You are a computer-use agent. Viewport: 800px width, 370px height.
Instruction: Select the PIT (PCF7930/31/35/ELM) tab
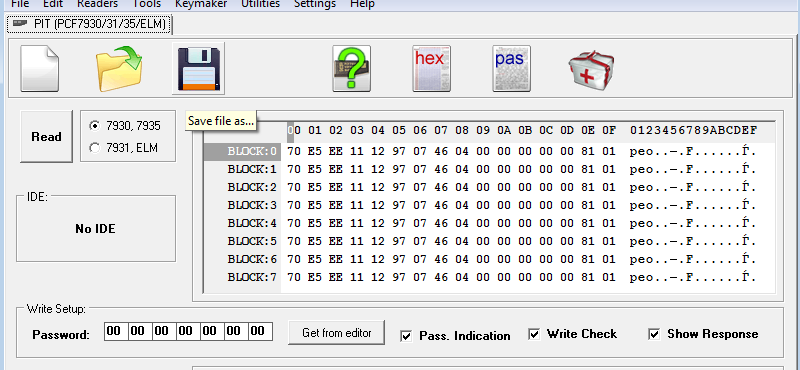[90, 24]
